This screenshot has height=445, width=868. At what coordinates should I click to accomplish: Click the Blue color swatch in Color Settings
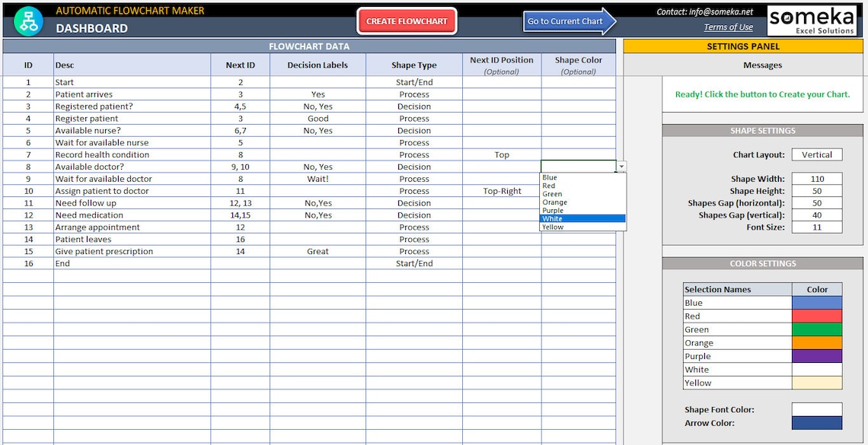click(816, 302)
